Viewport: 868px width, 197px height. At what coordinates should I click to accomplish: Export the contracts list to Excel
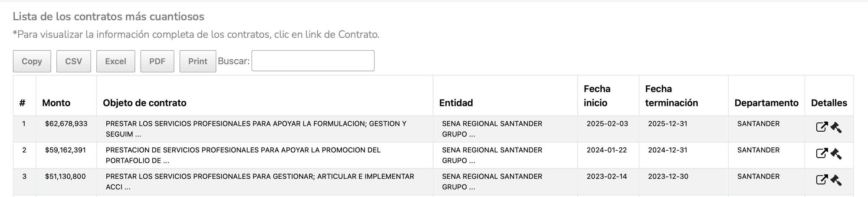(115, 61)
